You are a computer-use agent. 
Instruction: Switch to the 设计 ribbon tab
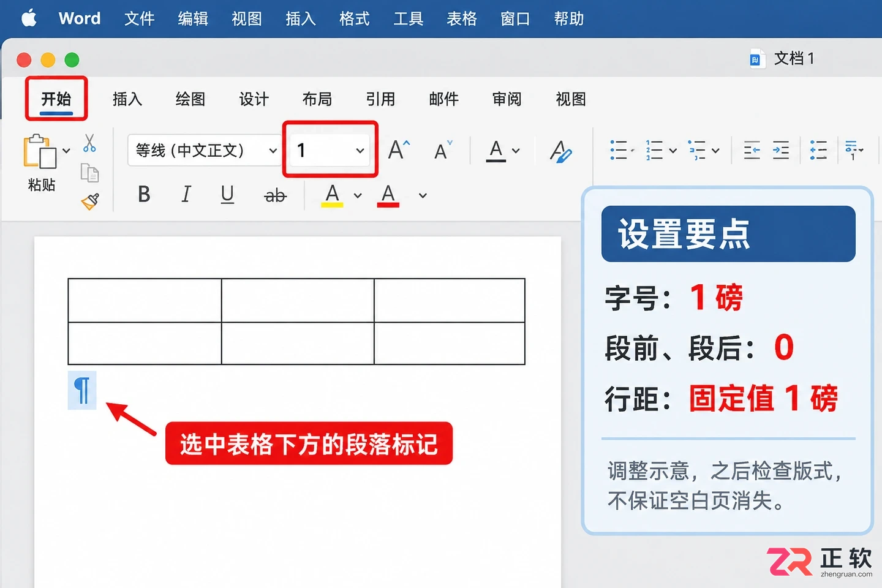tap(254, 99)
